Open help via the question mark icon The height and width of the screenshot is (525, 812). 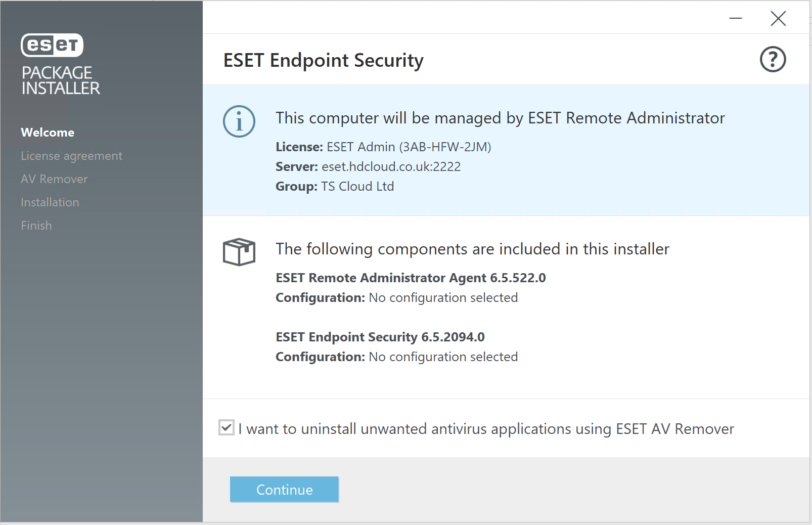tap(773, 59)
